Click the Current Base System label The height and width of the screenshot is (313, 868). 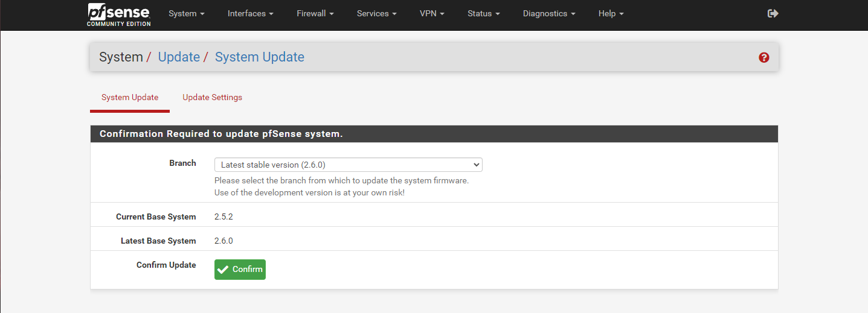pyautogui.click(x=156, y=217)
